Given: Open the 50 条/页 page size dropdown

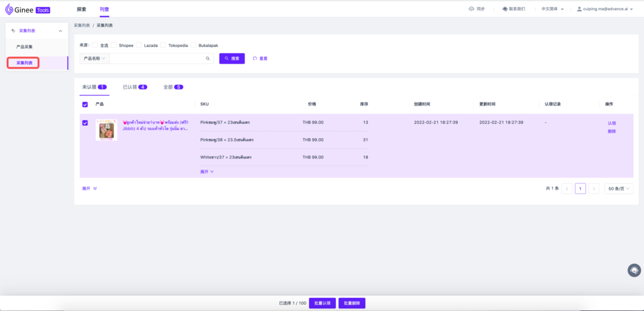Looking at the screenshot, I should pyautogui.click(x=619, y=188).
